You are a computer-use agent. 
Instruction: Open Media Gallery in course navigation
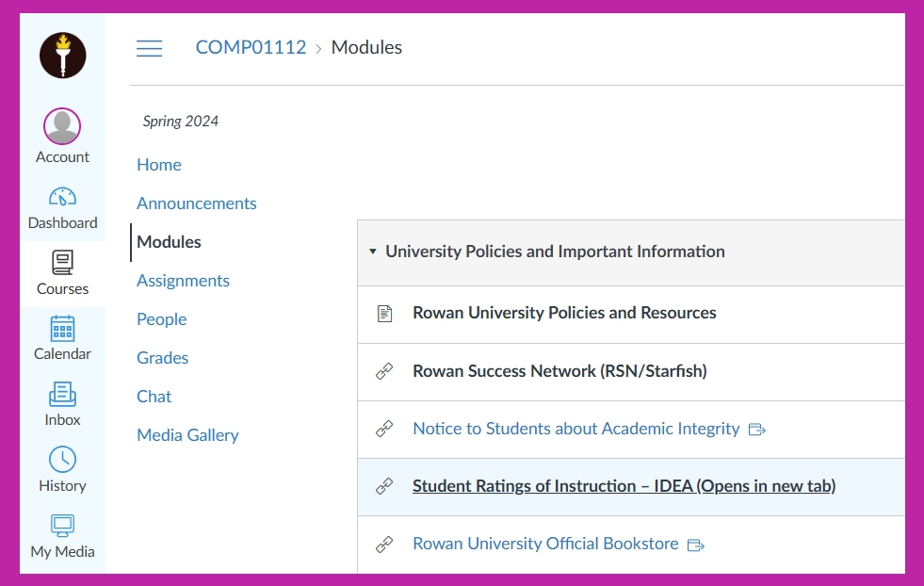[x=187, y=435]
